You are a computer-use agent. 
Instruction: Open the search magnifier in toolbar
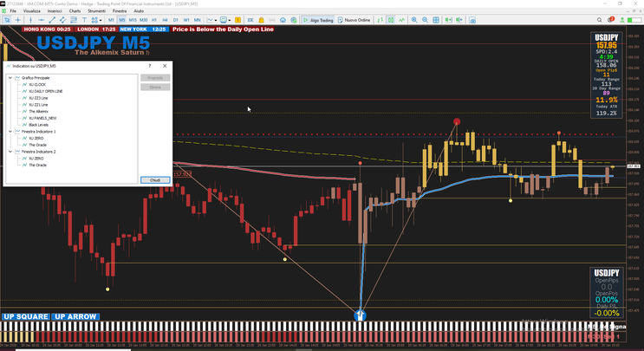[599, 20]
